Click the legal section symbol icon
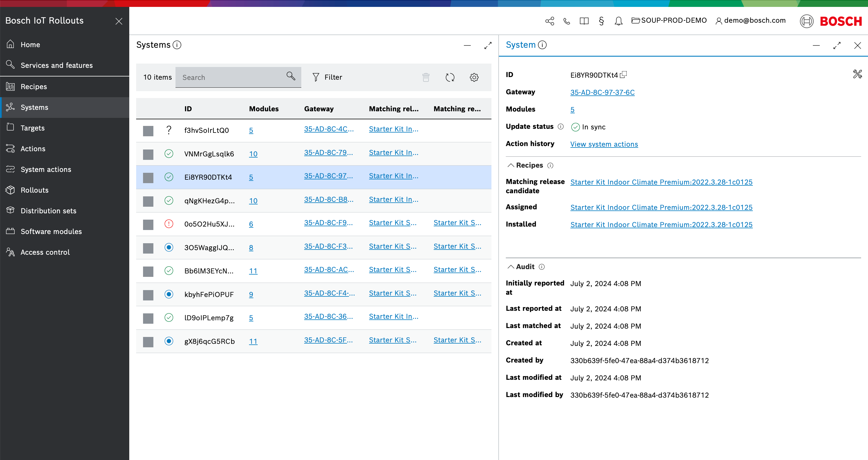This screenshot has width=868, height=460. (x=601, y=21)
